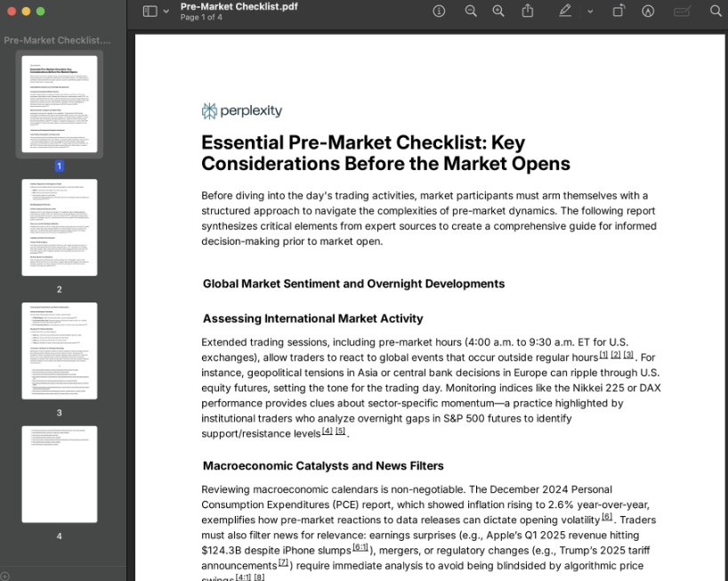Open citation link [6] after opening volatility

[607, 516]
